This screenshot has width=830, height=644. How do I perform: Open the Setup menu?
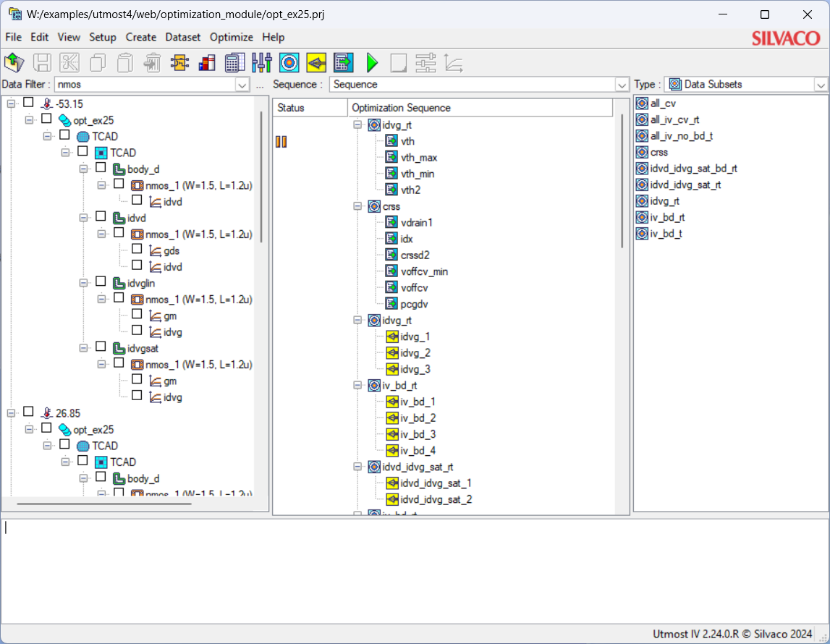(x=103, y=37)
